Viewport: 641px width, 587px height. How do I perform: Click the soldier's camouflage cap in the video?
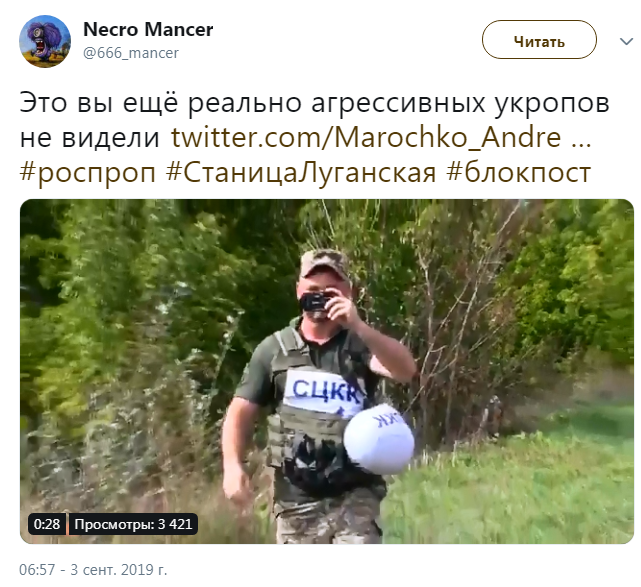coord(324,264)
